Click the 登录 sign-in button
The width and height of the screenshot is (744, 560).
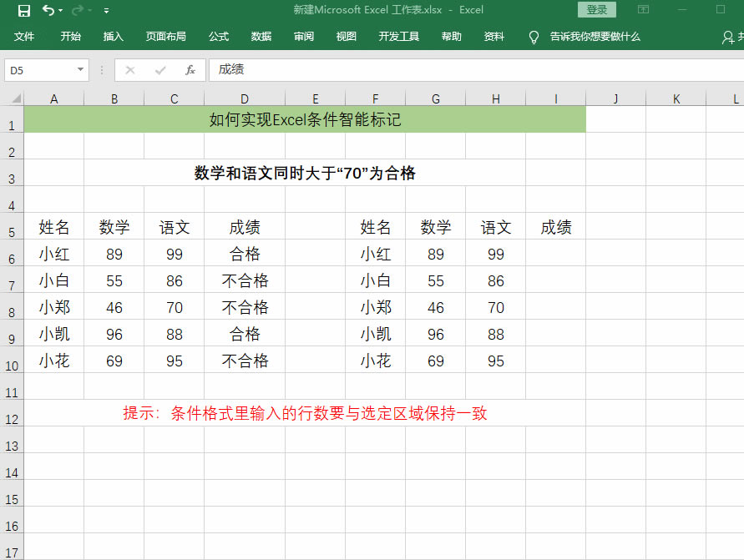tap(597, 10)
